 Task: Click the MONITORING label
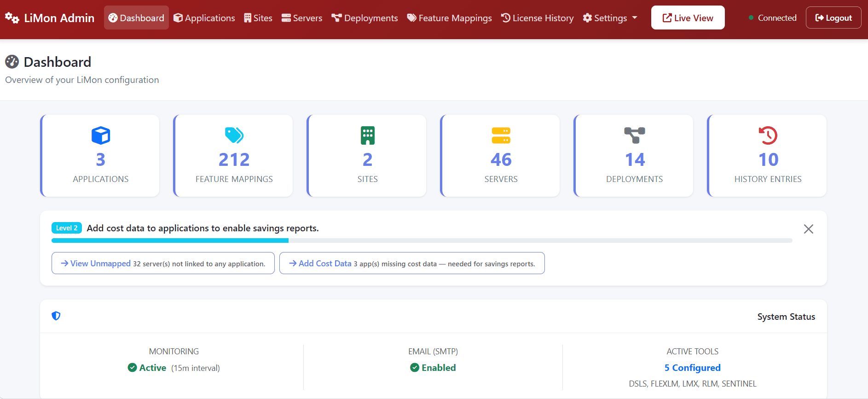[174, 352]
